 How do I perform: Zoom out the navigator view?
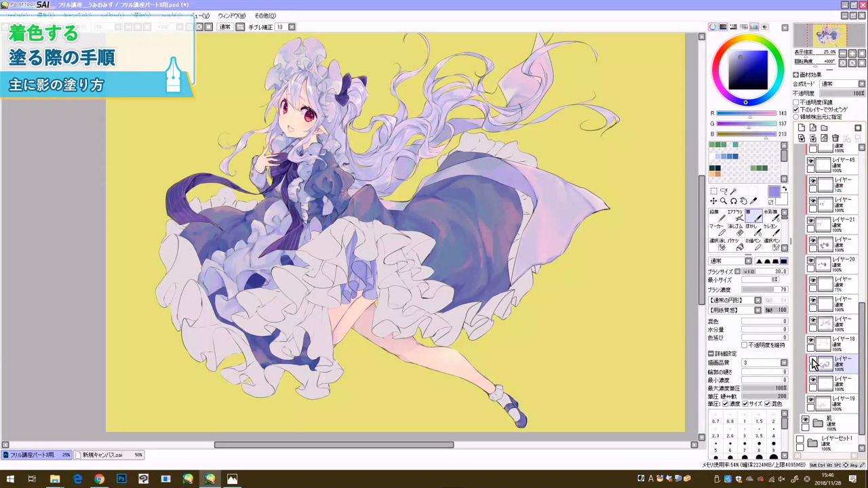[x=843, y=52]
